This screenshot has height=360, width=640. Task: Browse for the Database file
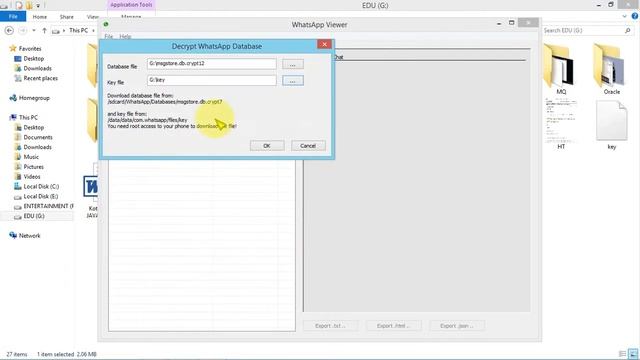tap(293, 64)
